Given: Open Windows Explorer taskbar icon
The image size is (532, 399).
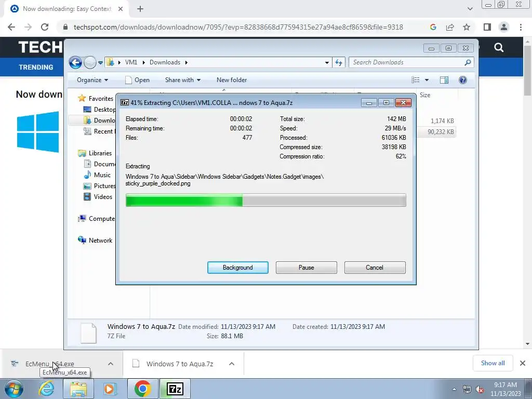Looking at the screenshot, I should [x=78, y=389].
